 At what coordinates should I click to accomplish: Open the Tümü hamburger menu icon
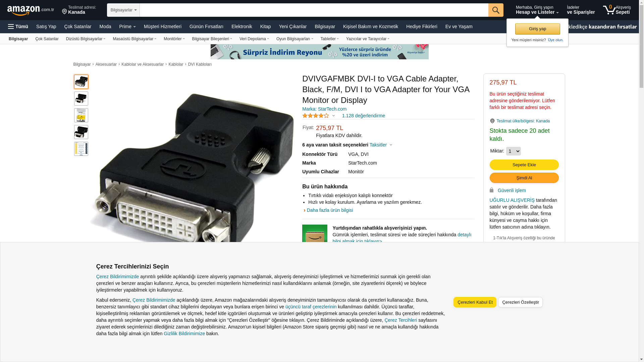tap(11, 26)
